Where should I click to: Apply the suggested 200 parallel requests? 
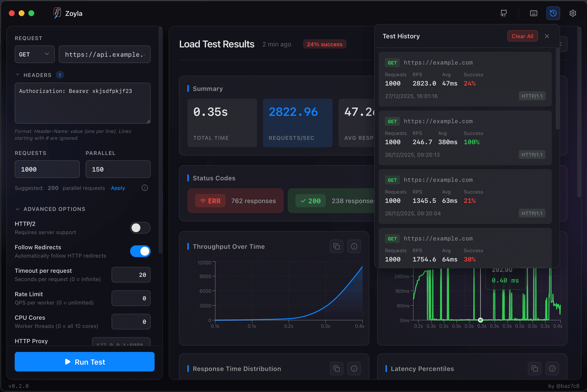pos(118,188)
